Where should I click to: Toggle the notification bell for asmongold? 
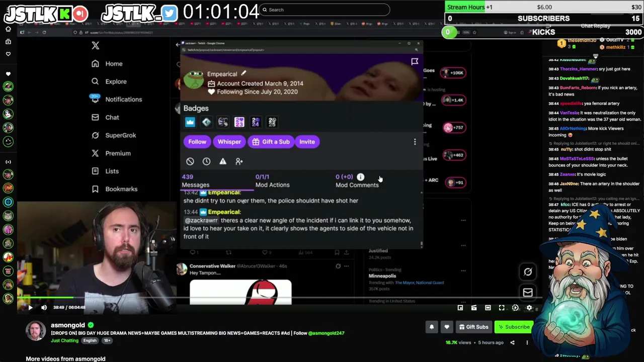[x=432, y=327]
